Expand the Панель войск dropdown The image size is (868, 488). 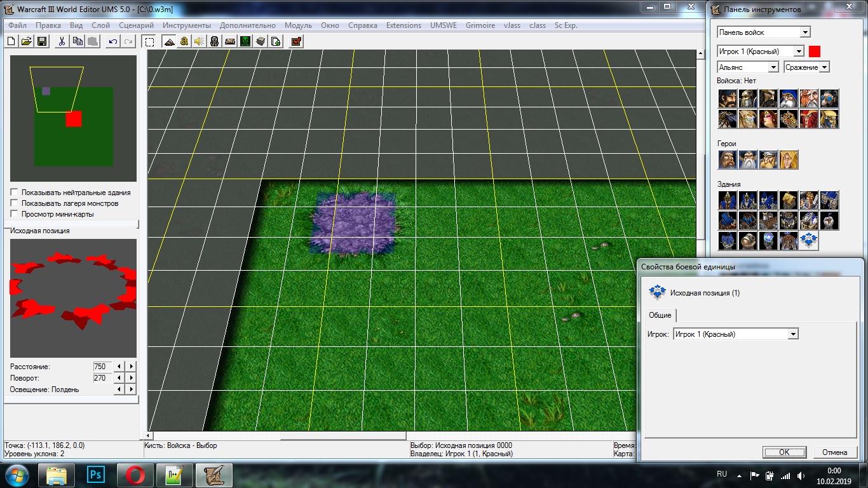pyautogui.click(x=805, y=32)
